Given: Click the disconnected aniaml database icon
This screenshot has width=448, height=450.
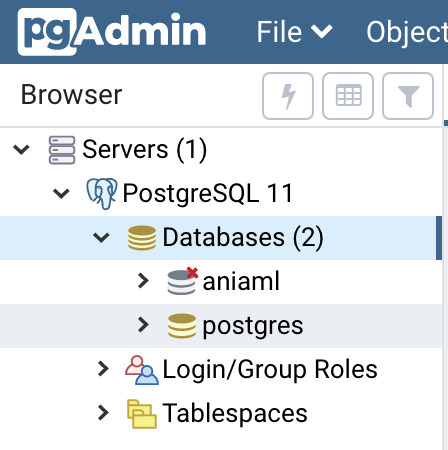Looking at the screenshot, I should [182, 282].
